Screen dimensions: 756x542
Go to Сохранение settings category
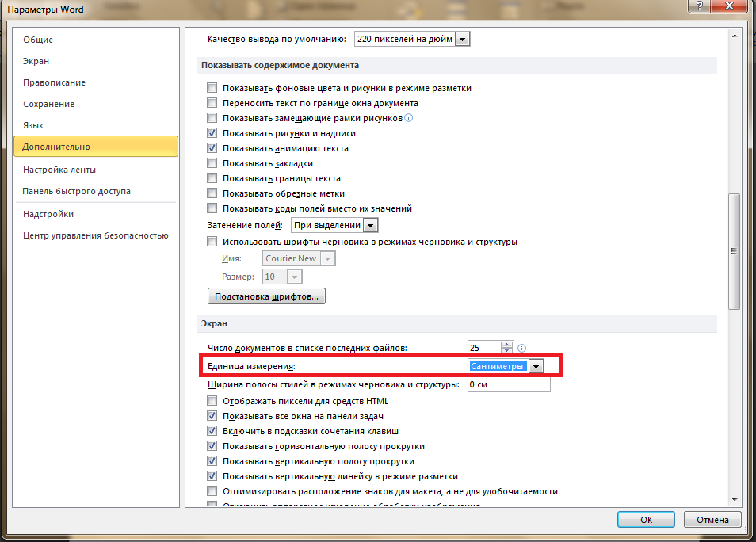pyautogui.click(x=48, y=104)
